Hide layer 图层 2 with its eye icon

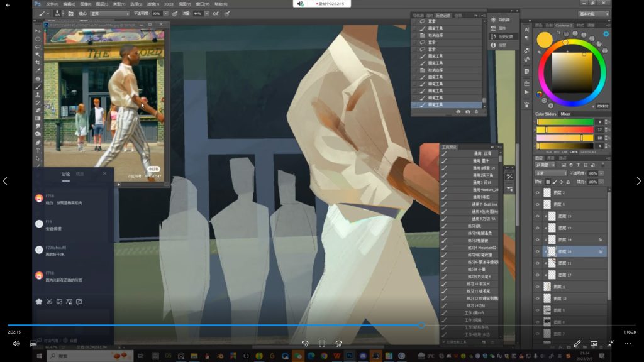538,192
